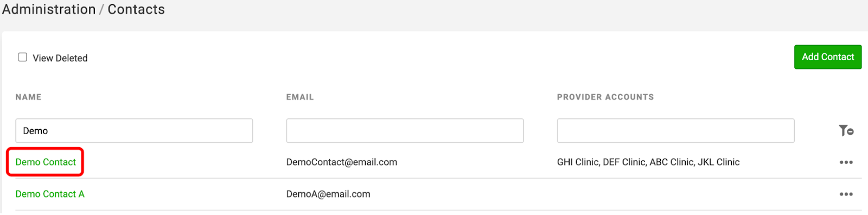
Task: Open more options for Demo Contact A row
Action: point(846,194)
